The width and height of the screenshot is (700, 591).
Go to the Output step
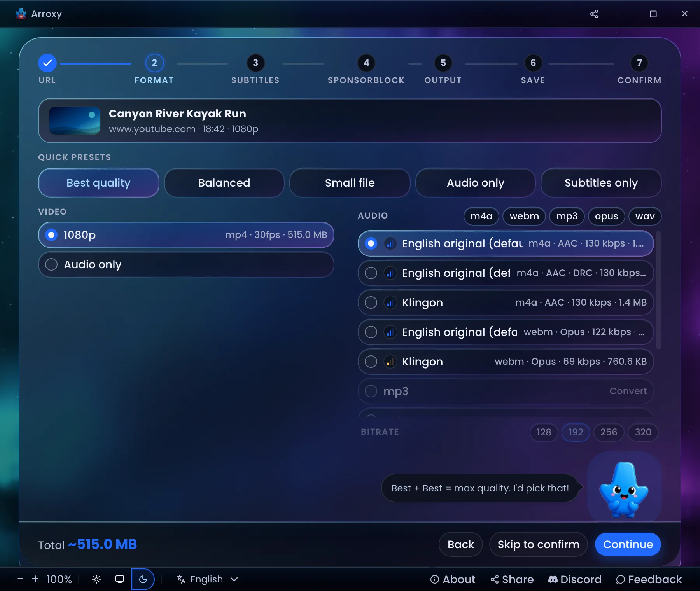[443, 69]
